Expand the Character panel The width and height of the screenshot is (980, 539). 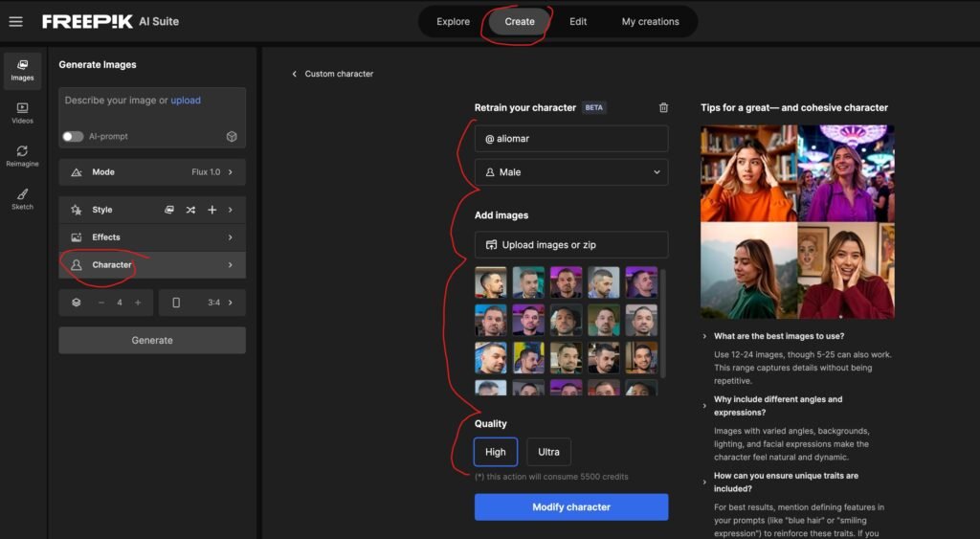tap(152, 265)
